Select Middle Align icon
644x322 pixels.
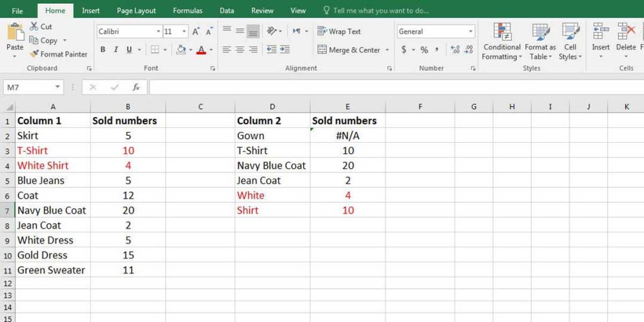(x=240, y=31)
